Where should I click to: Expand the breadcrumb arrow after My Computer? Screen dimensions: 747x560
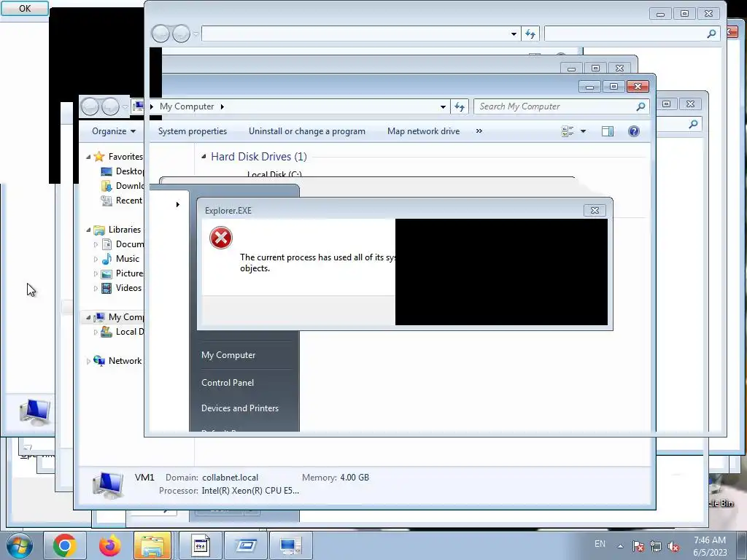(222, 106)
